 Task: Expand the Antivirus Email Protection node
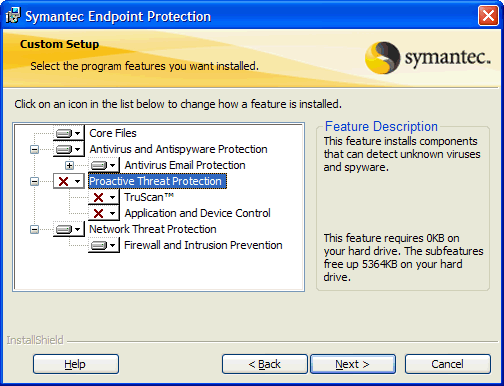[x=69, y=165]
